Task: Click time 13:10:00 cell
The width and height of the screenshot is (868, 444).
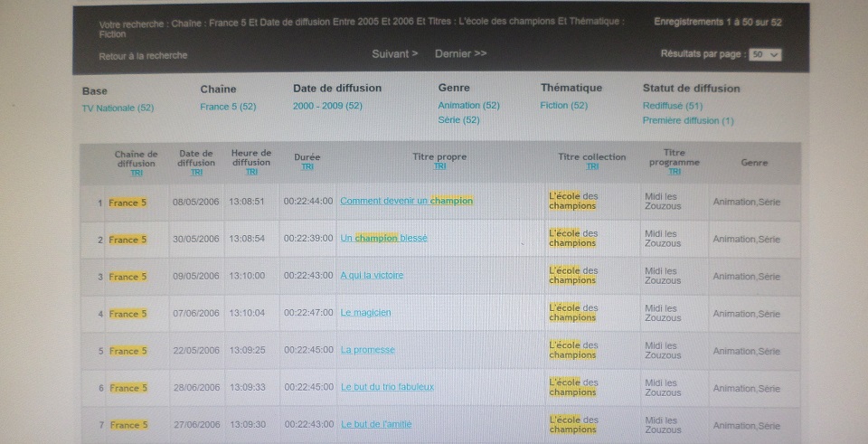Action: 247,276
